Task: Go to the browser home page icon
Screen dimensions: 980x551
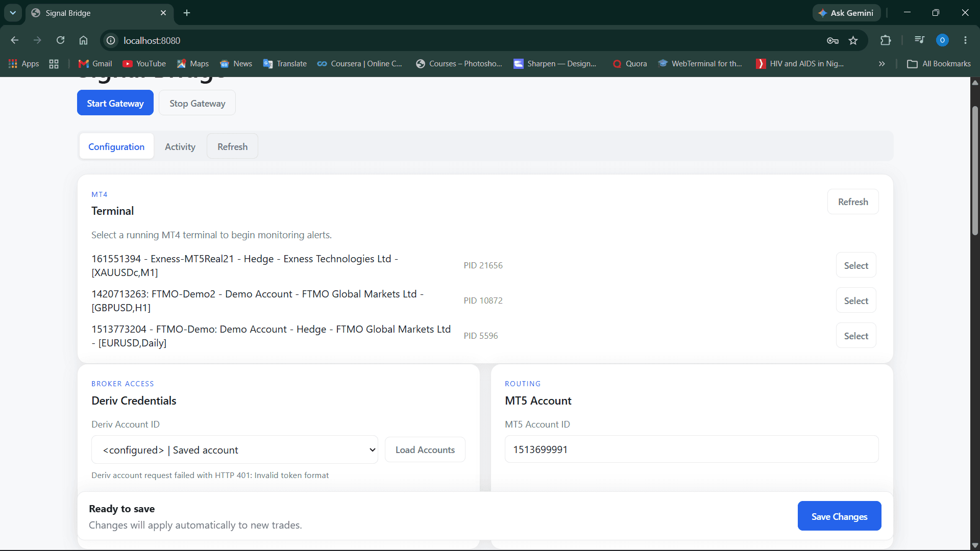Action: tap(83, 40)
